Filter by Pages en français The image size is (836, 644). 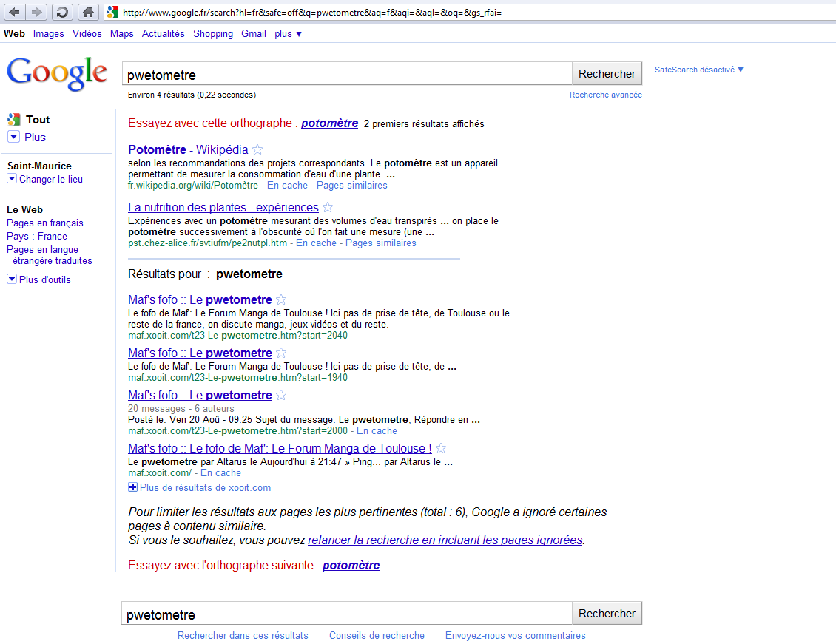point(45,223)
